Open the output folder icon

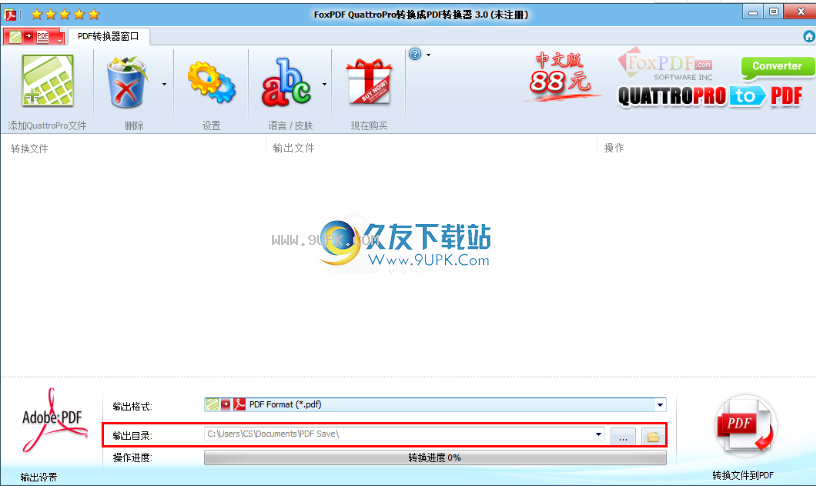(x=653, y=436)
